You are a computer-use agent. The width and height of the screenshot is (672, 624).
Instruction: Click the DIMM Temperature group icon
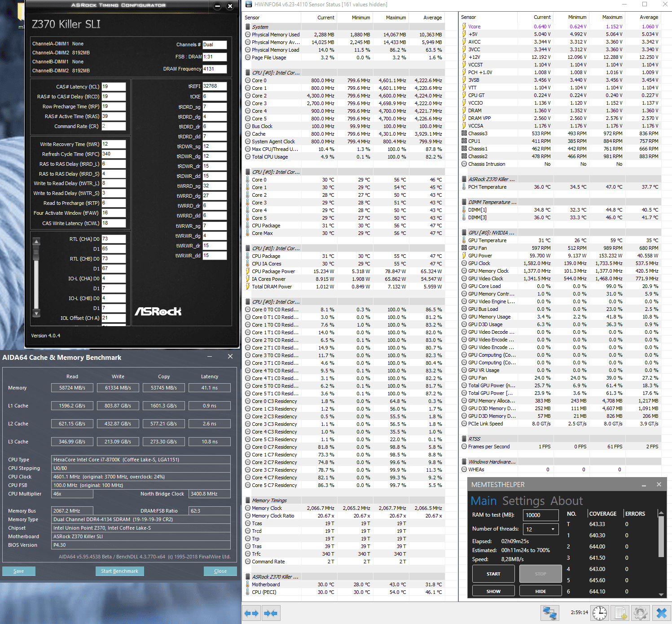pyautogui.click(x=464, y=202)
